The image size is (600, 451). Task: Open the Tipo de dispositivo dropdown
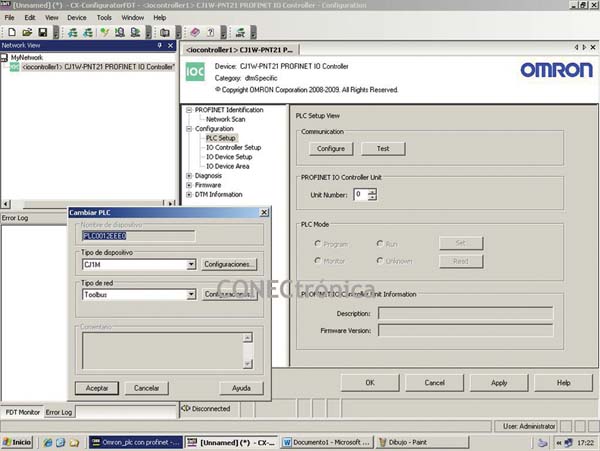click(190, 264)
